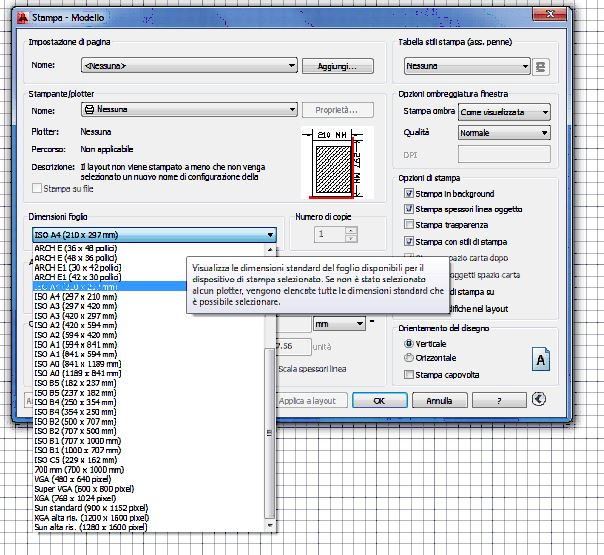Open the Impostazione di pagina Nome dropdown
Image resolution: width=604 pixels, height=555 pixels.
point(189,65)
